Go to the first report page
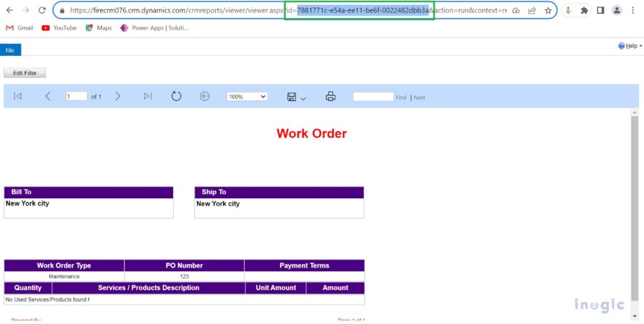 click(18, 96)
